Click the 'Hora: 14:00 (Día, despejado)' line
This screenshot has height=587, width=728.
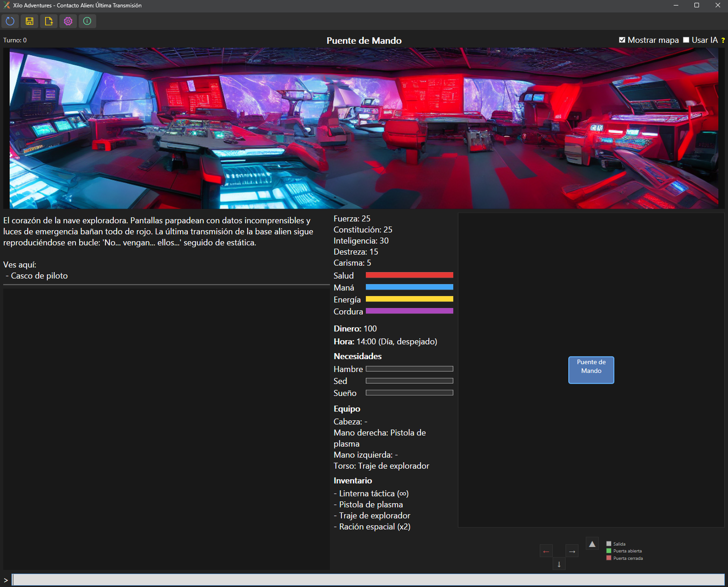click(x=386, y=342)
